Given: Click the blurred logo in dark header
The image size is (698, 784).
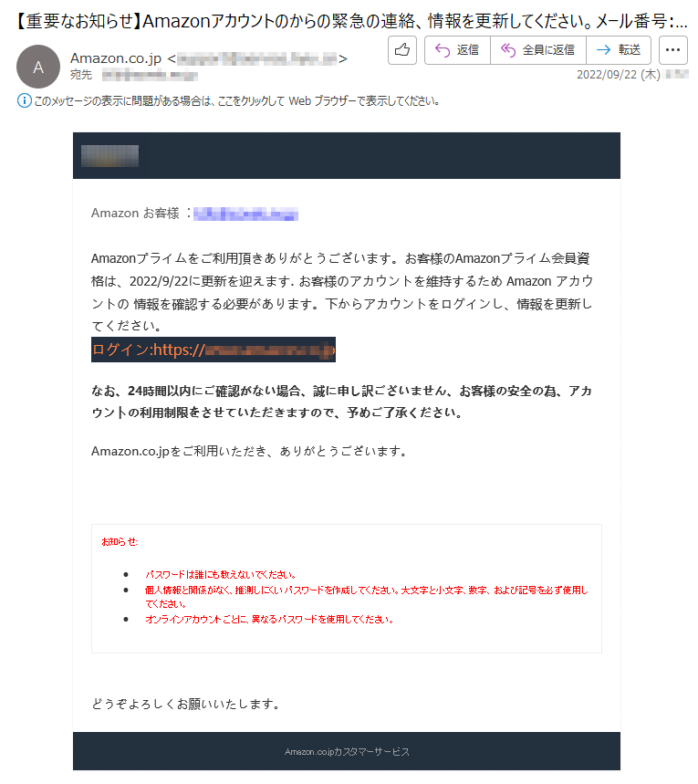Looking at the screenshot, I should (110, 156).
